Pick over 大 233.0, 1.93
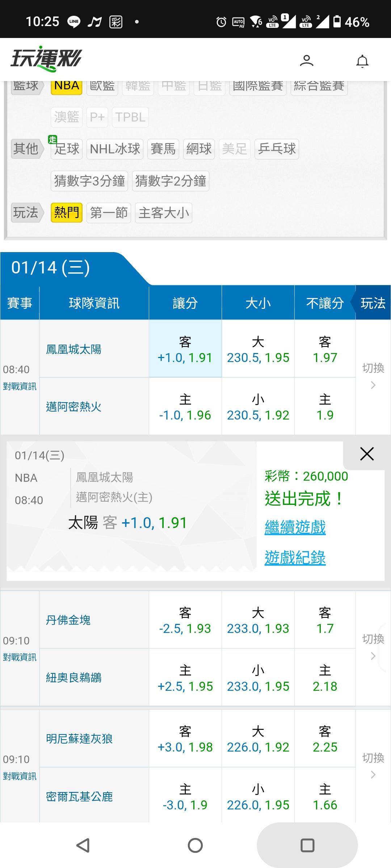Screen dimensions: 391x868 point(258,620)
